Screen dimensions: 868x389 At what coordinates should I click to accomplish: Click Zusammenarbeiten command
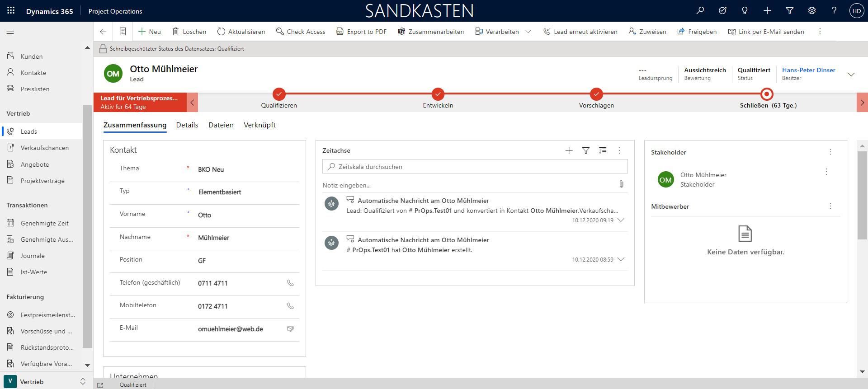[x=430, y=32]
